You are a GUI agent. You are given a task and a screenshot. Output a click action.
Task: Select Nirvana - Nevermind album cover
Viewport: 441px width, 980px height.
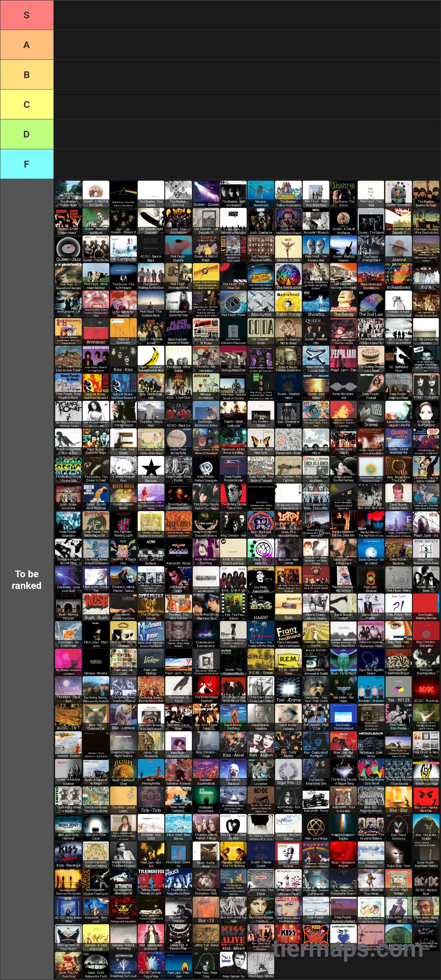tap(261, 194)
